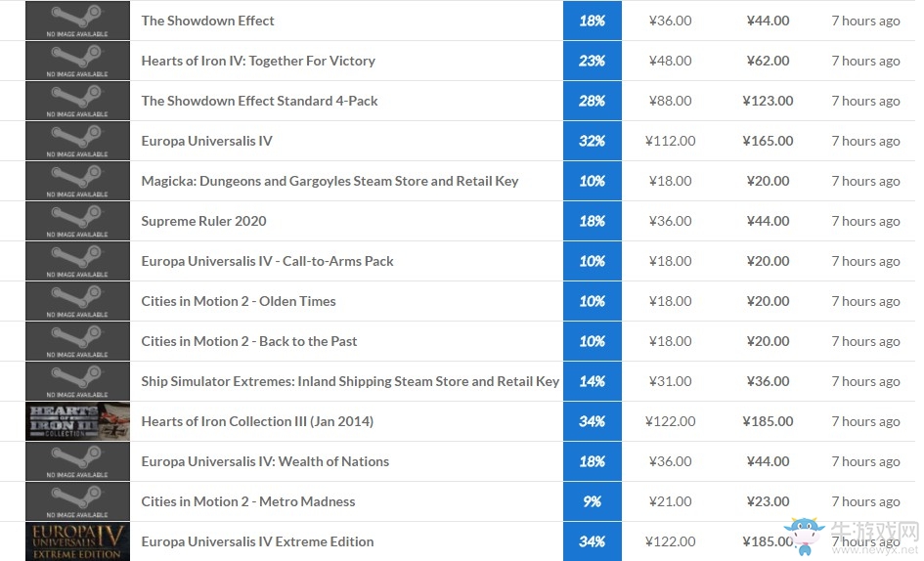
Task: Open Supreme Ruler 2020 link
Action: point(204,221)
